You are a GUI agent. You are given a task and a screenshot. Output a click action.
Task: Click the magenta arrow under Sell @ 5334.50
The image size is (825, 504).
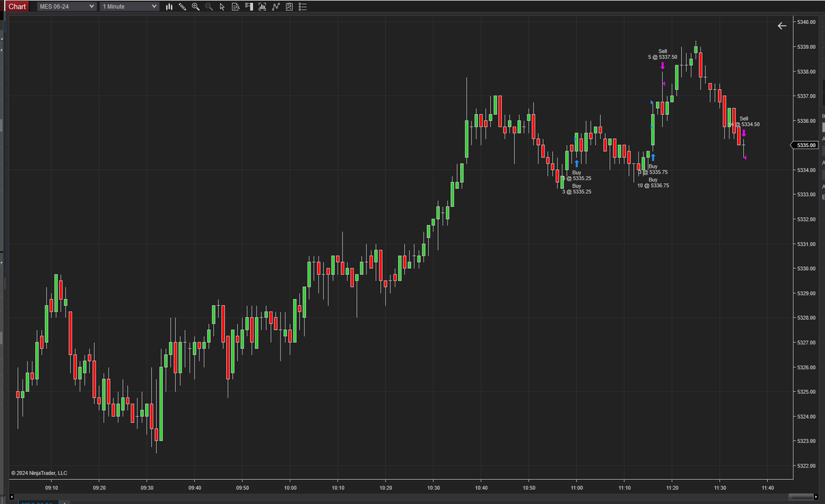(744, 133)
